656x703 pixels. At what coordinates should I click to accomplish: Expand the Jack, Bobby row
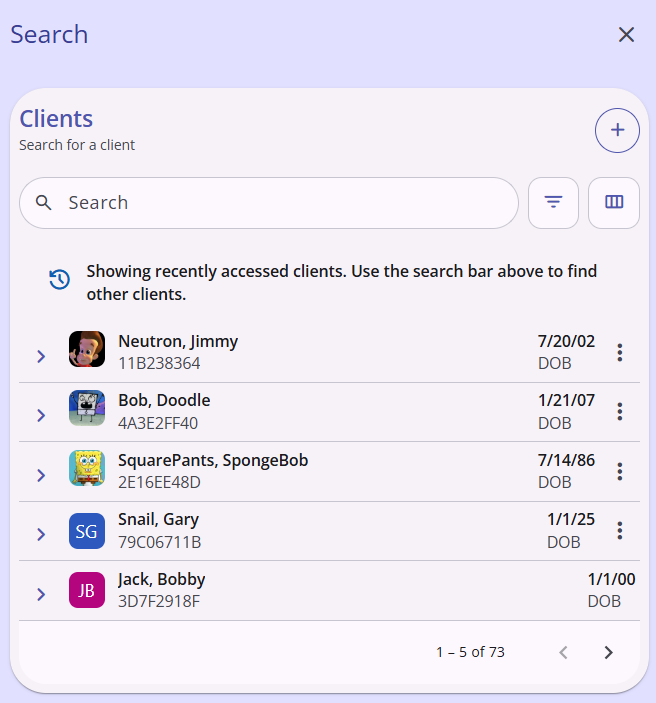tap(41, 594)
